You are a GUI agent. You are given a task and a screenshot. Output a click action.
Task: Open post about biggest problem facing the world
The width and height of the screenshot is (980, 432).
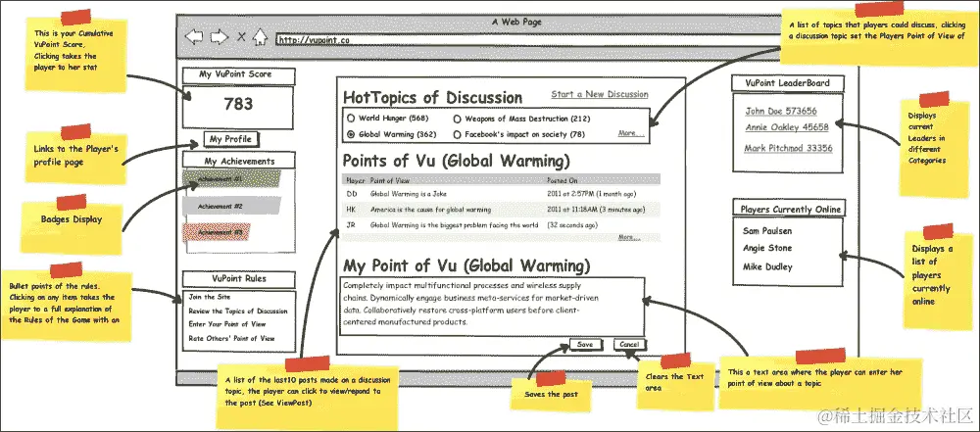pyautogui.click(x=455, y=224)
